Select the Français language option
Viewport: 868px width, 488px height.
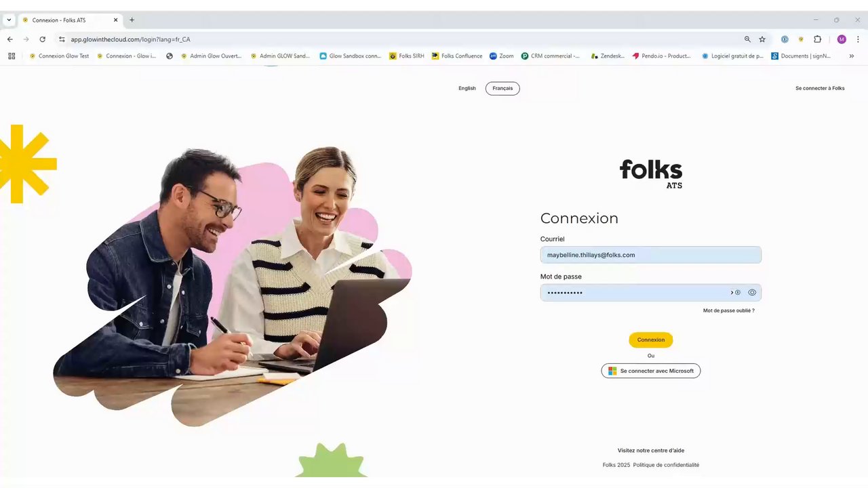tap(502, 88)
